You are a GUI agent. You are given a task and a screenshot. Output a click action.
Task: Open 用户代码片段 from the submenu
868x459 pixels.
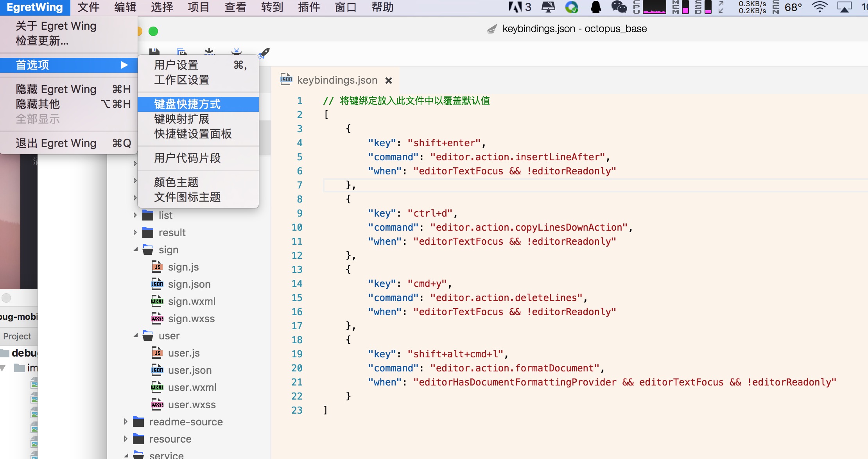pyautogui.click(x=187, y=158)
